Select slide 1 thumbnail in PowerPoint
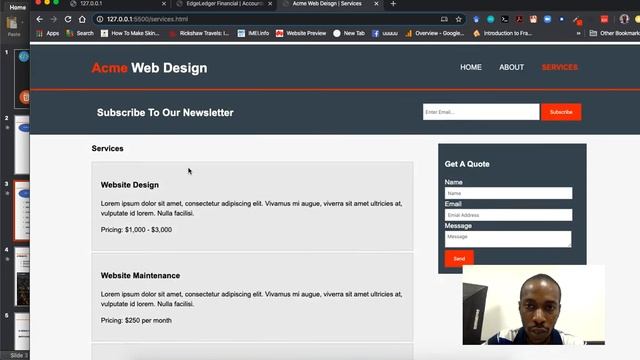The width and height of the screenshot is (640, 360). click(22, 79)
